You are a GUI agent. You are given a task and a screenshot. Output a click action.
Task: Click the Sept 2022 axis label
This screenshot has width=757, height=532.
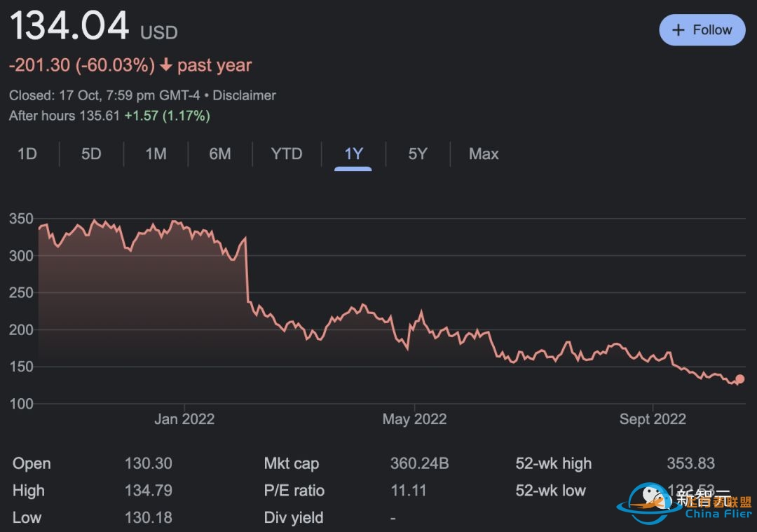tap(653, 419)
